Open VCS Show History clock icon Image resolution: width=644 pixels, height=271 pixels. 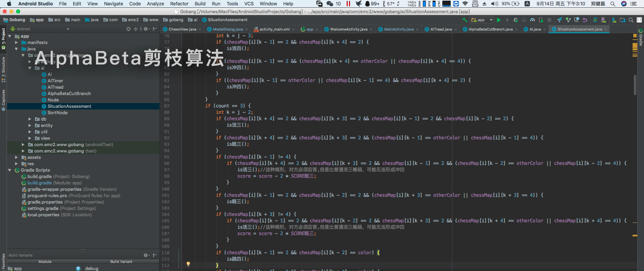tap(577, 20)
